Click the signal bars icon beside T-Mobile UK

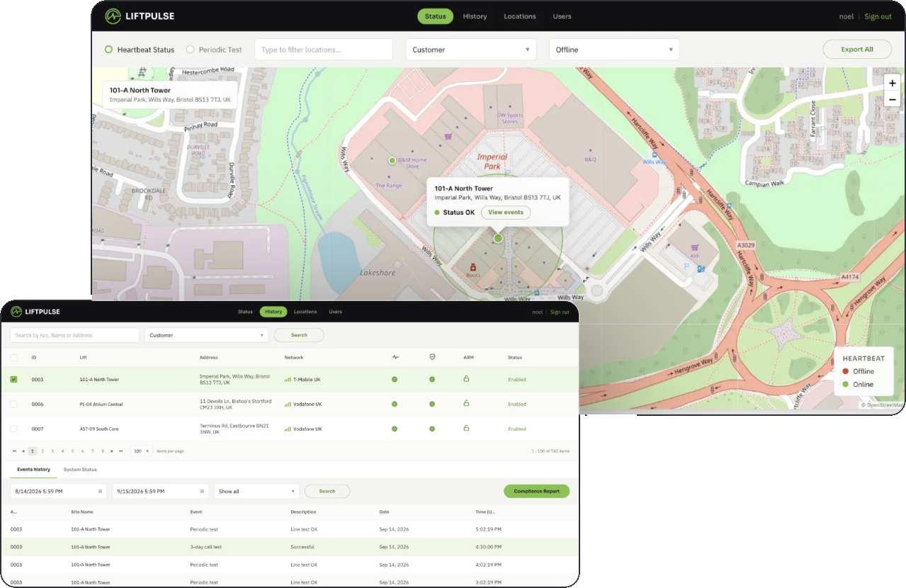(x=288, y=380)
